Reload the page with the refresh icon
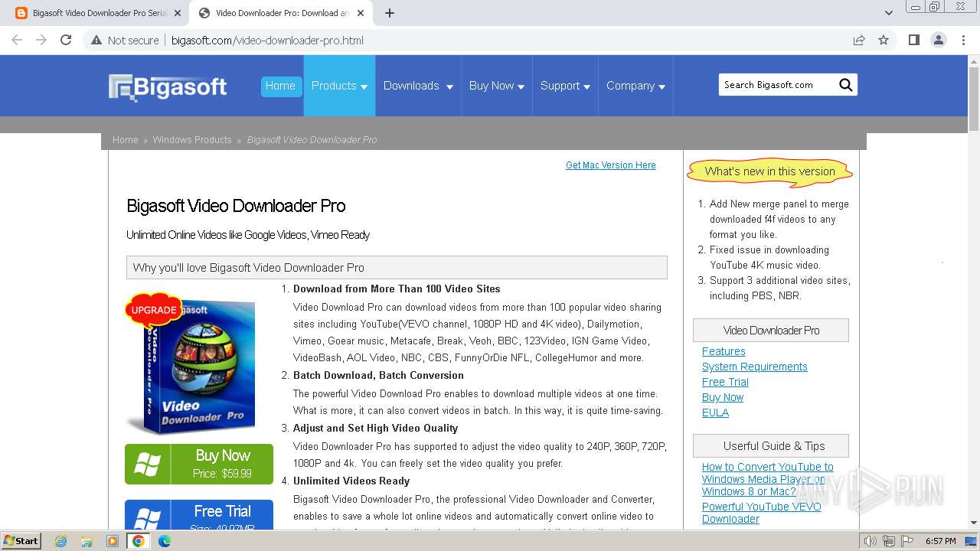The image size is (980, 551). coord(66,40)
